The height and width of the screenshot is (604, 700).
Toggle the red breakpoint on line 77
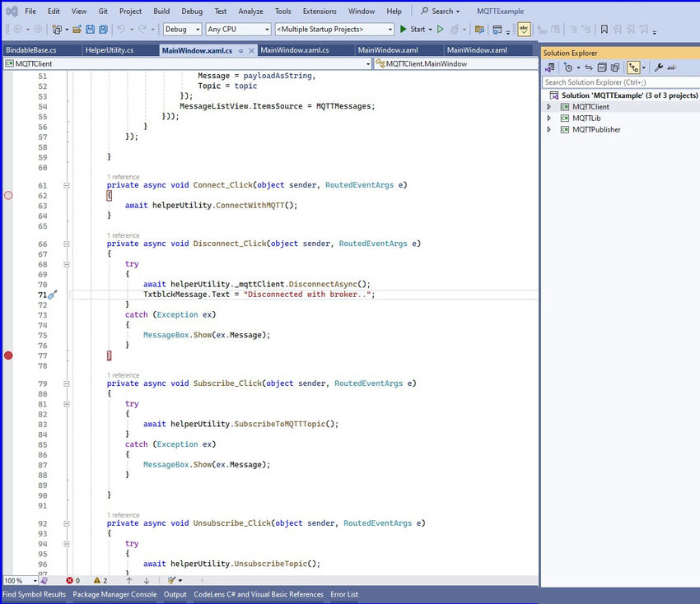[8, 355]
